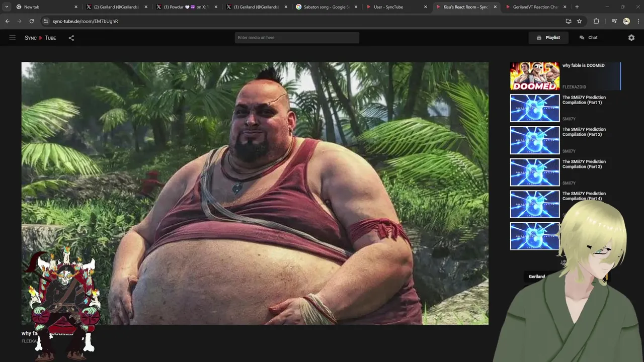Open room settings gear icon
Viewport: 644px width, 362px height.
631,38
